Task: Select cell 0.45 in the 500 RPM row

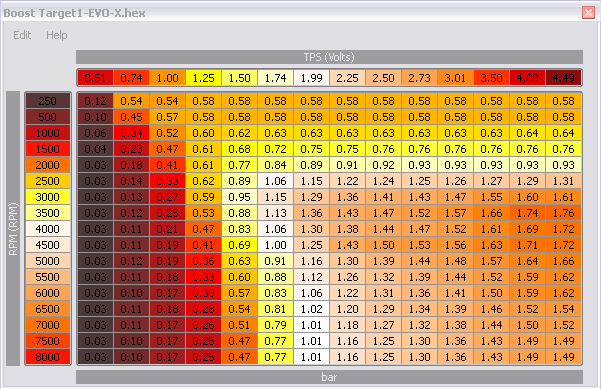Action: [x=131, y=117]
